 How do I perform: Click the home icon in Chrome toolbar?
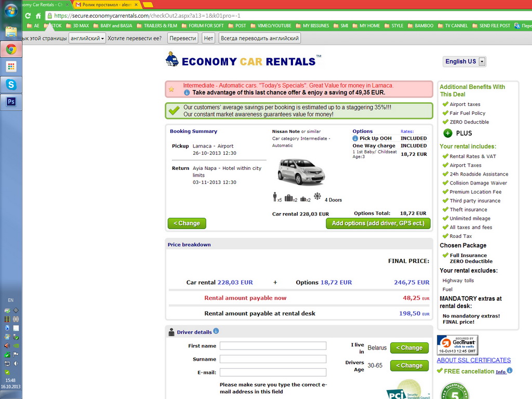(x=38, y=16)
